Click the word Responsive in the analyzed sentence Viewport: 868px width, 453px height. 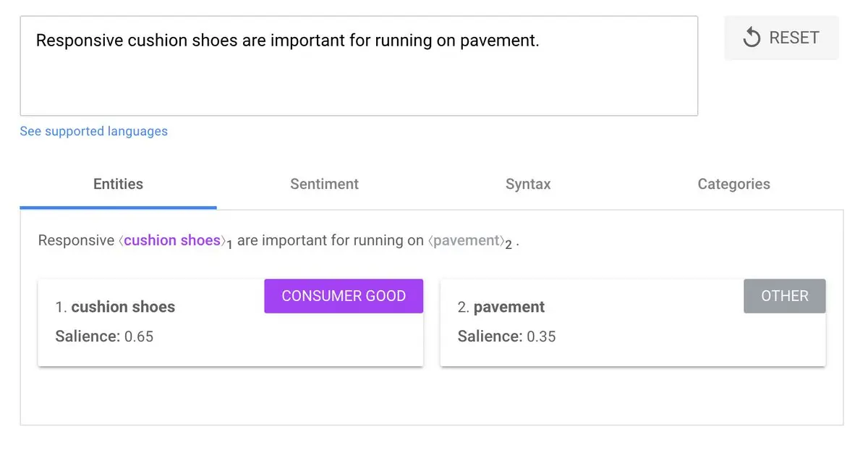click(76, 240)
